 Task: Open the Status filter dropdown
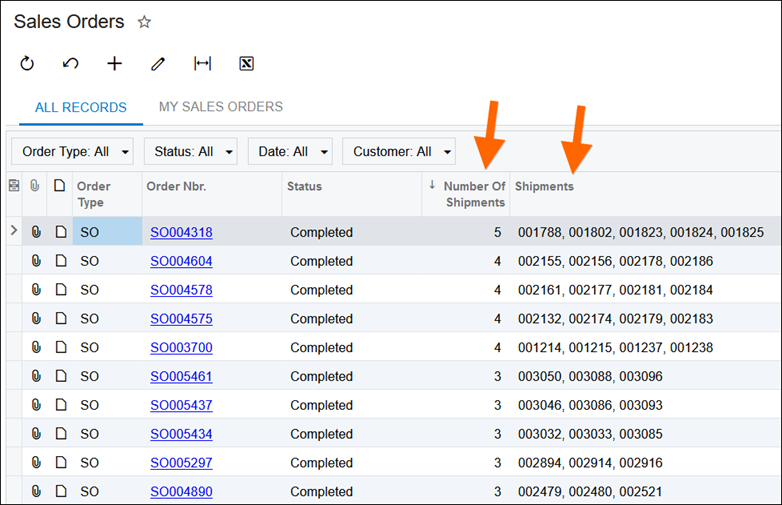[191, 152]
